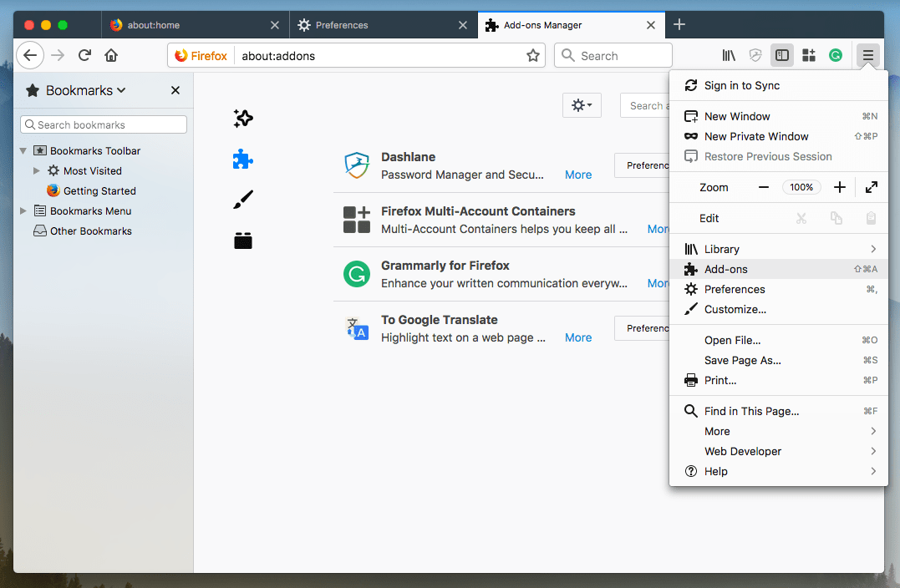Expand the Help submenu
The width and height of the screenshot is (900, 588).
point(778,472)
